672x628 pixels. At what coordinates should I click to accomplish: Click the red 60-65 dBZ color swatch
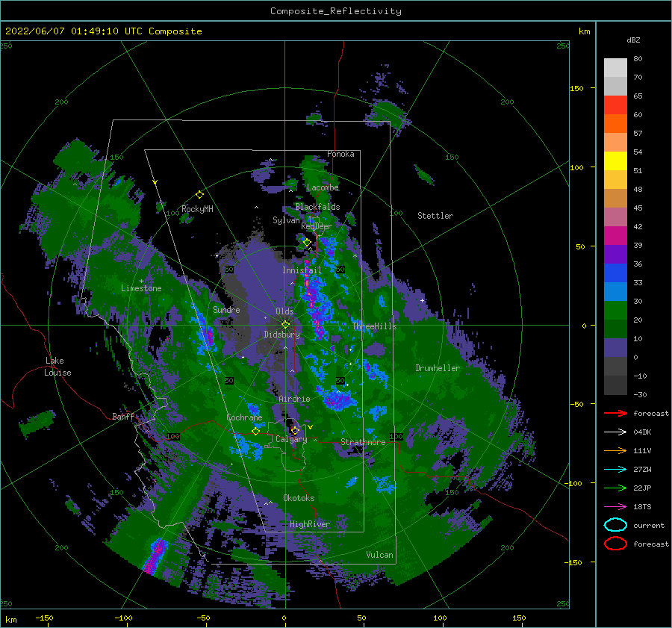(x=615, y=105)
